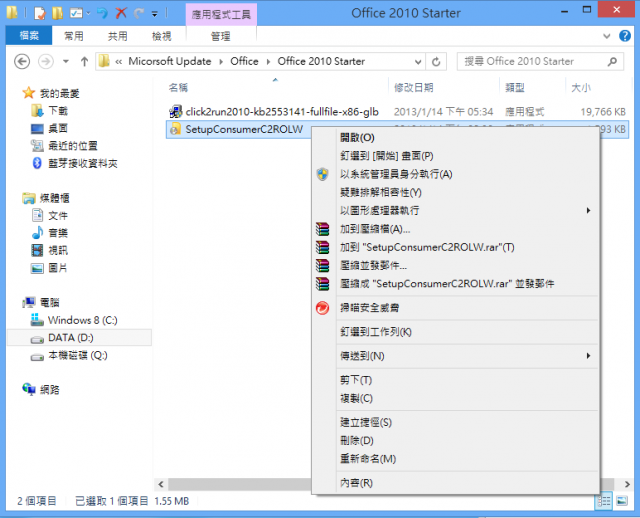Screen dimensions: 640x518
Task: Refresh the current folder view
Action: (437, 61)
